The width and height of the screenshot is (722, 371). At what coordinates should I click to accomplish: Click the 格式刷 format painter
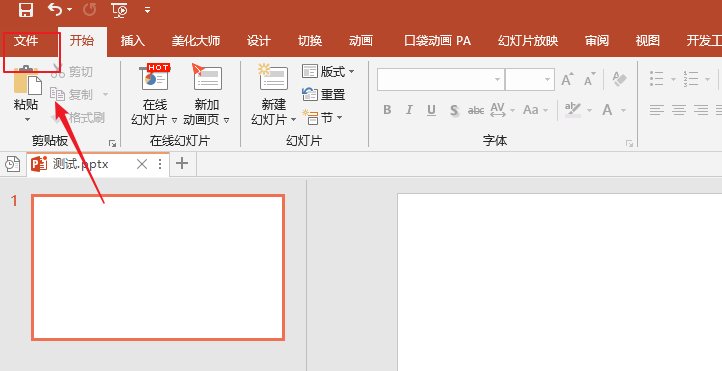(x=78, y=117)
